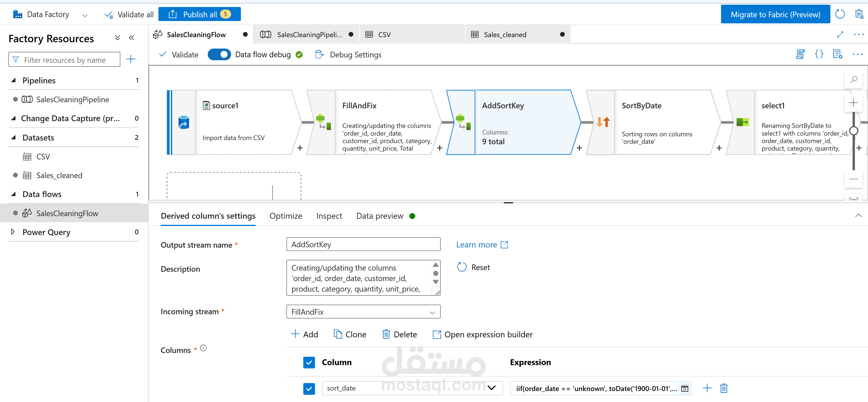Click plus icon after SortByDate transformation
This screenshot has height=402, width=868.
pos(719,148)
